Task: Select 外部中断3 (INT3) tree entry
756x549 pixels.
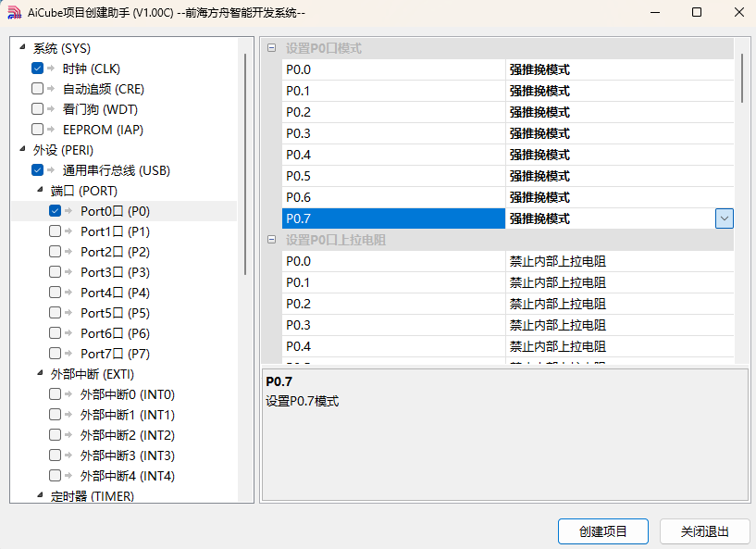Action: (x=128, y=455)
